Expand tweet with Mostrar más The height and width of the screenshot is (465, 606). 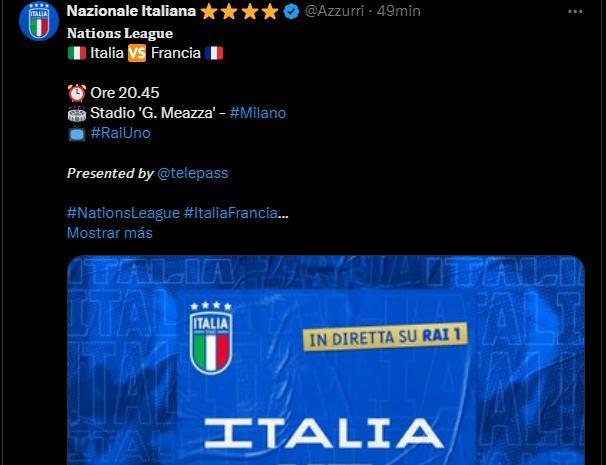[110, 233]
